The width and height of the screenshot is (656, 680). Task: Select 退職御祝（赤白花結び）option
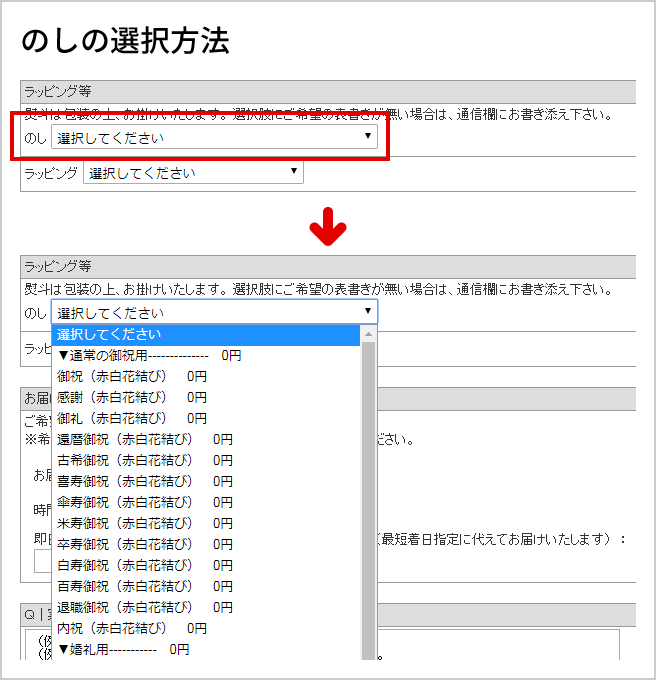pyautogui.click(x=206, y=607)
